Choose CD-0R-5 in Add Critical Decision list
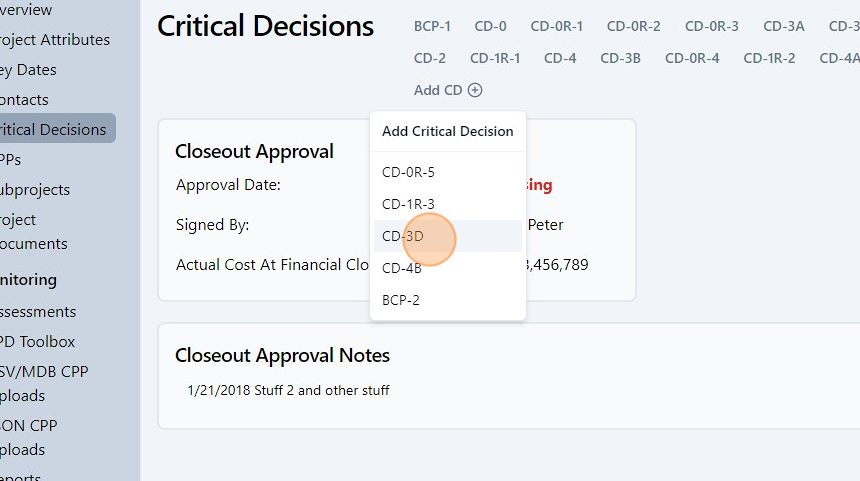 (x=408, y=172)
